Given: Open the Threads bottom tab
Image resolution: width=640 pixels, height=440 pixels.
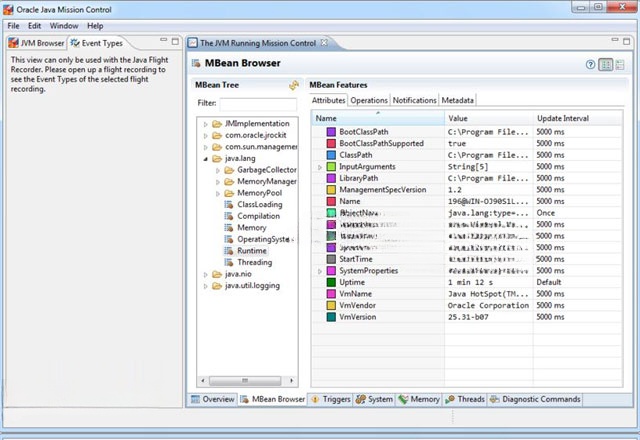Looking at the screenshot, I should (x=465, y=399).
